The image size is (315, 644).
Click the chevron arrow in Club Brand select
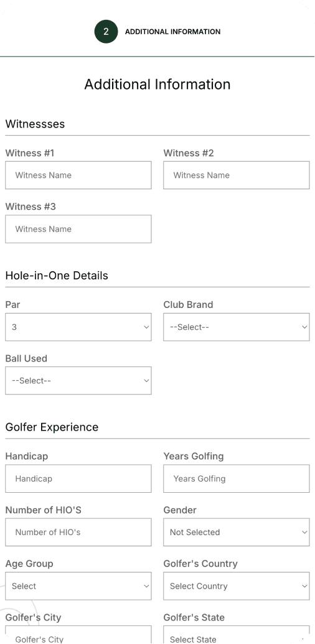coord(304,327)
